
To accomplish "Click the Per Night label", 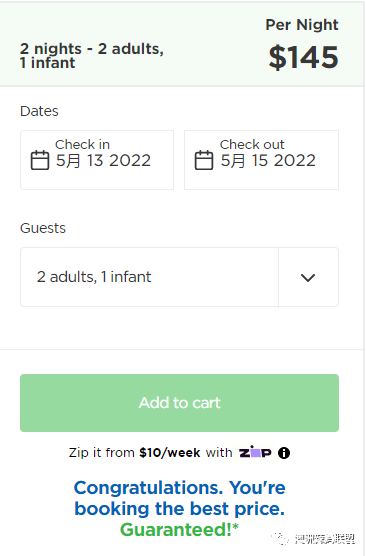I will (302, 25).
